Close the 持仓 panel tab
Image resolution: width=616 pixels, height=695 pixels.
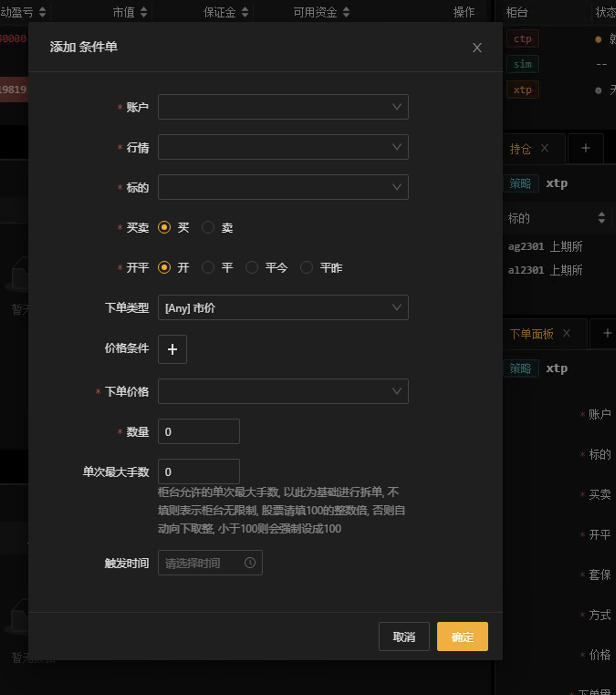[544, 149]
